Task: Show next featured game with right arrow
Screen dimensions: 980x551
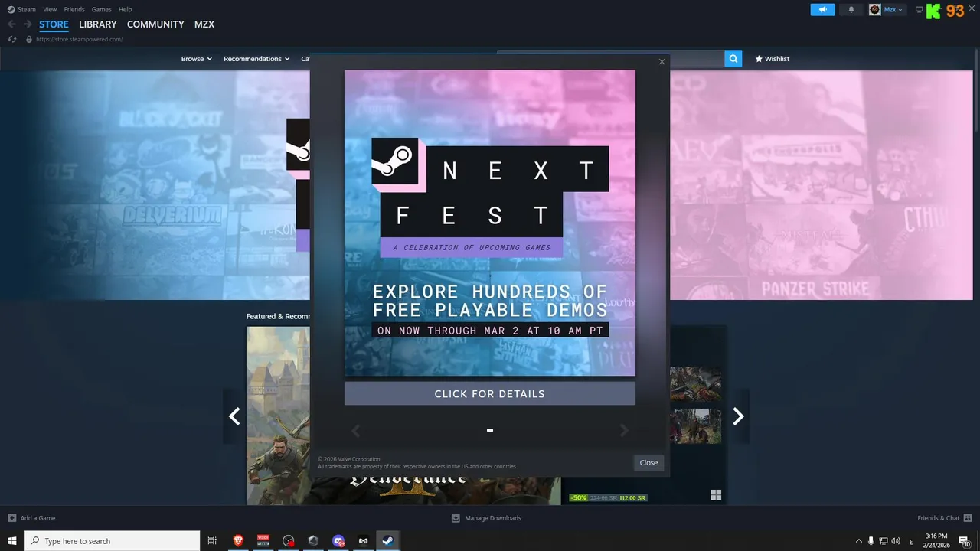Action: [738, 416]
